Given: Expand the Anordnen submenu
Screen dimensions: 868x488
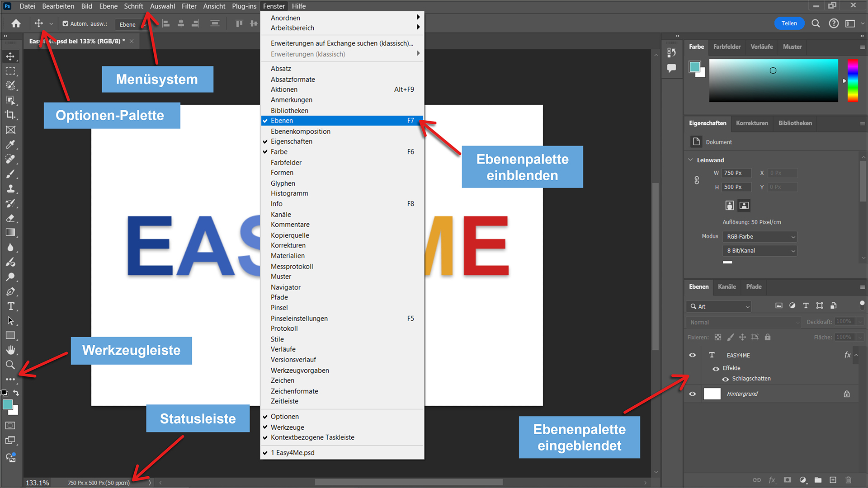Looking at the screenshot, I should [x=342, y=18].
